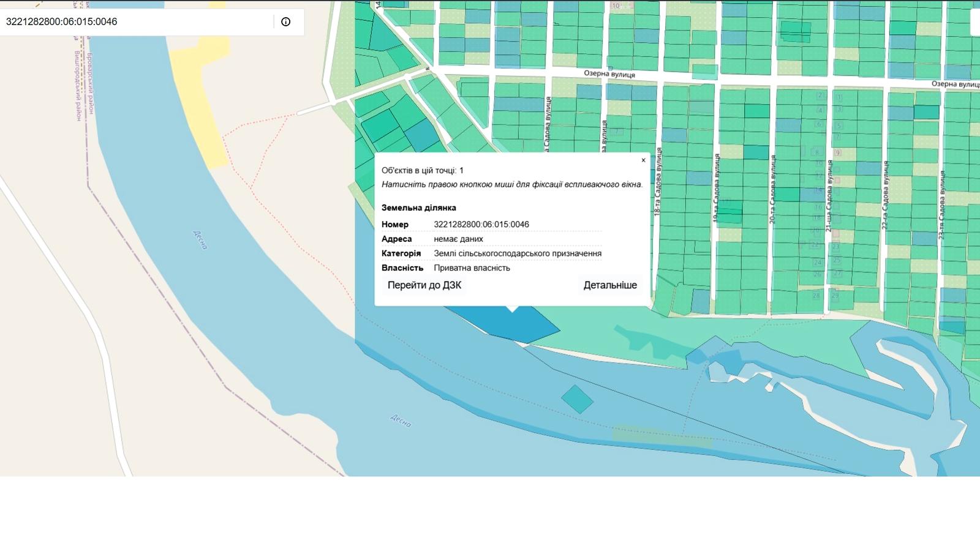Image resolution: width=980 pixels, height=535 pixels.
Task: Click the diamond-shaped parcel in the river
Action: 577,399
